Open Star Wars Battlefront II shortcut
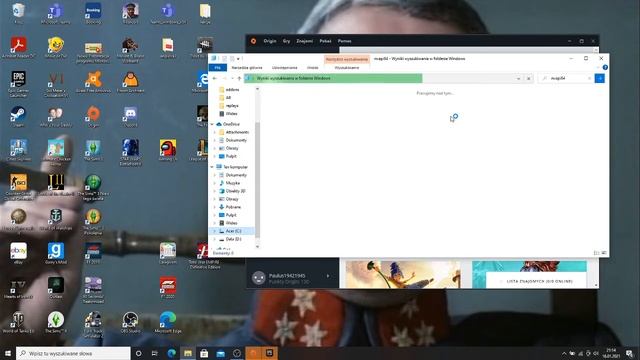 click(x=131, y=152)
